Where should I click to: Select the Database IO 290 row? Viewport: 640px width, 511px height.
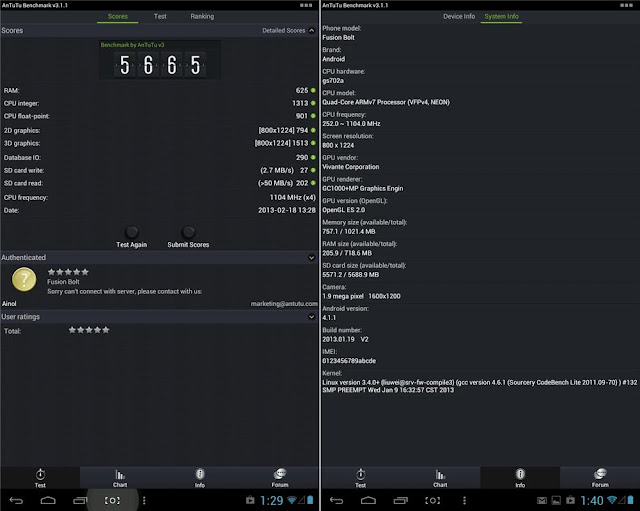[159, 158]
